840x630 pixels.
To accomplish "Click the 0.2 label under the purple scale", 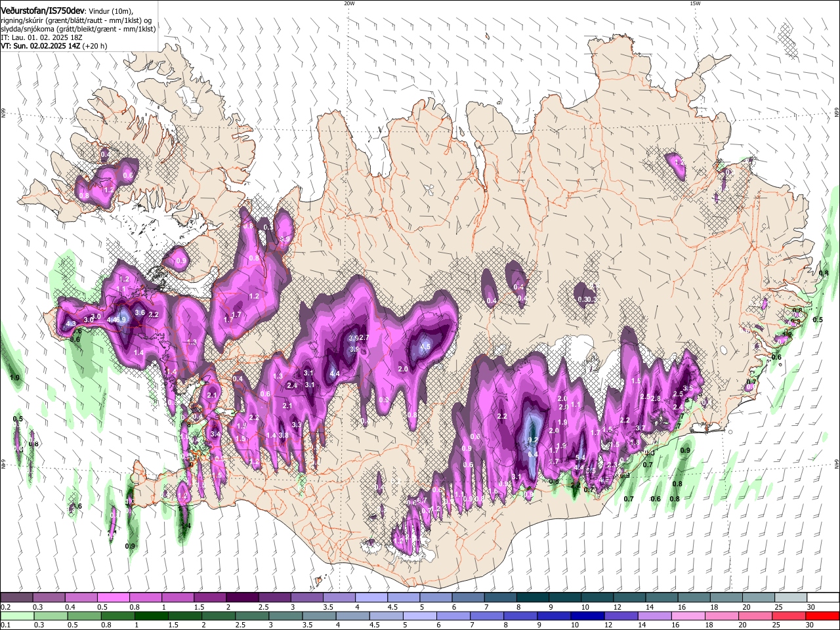I will (x=5, y=607).
